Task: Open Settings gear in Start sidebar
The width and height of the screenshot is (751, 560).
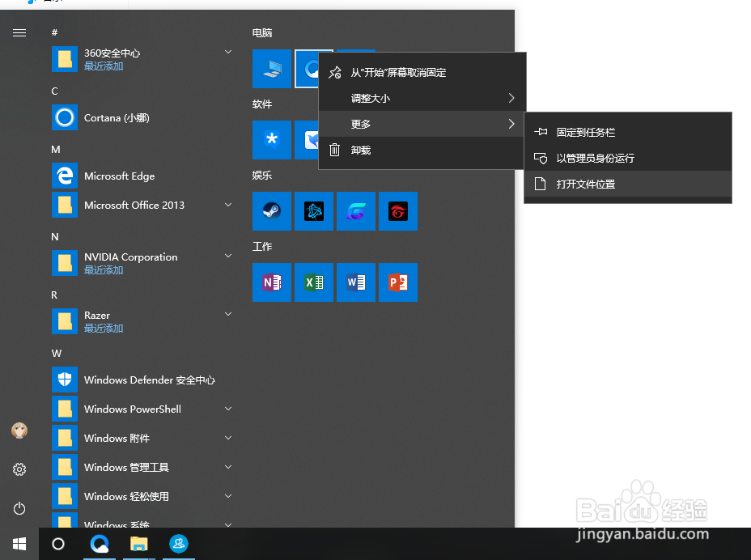Action: click(19, 469)
